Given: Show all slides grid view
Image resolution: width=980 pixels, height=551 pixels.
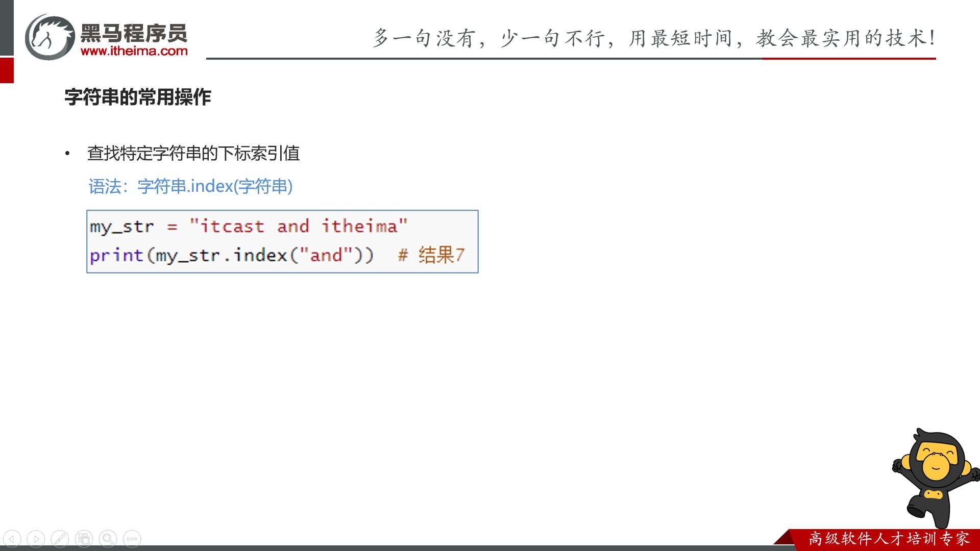Looking at the screenshot, I should pyautogui.click(x=84, y=539).
